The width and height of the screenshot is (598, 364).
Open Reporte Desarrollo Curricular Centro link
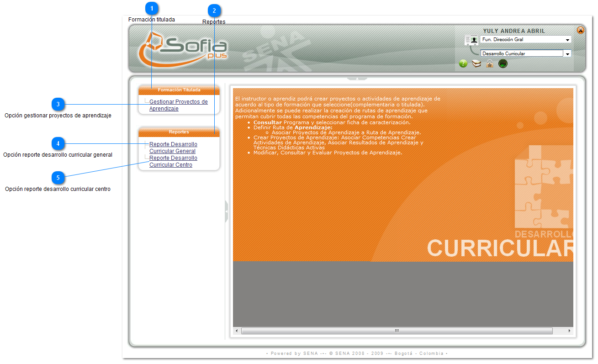coord(173,161)
